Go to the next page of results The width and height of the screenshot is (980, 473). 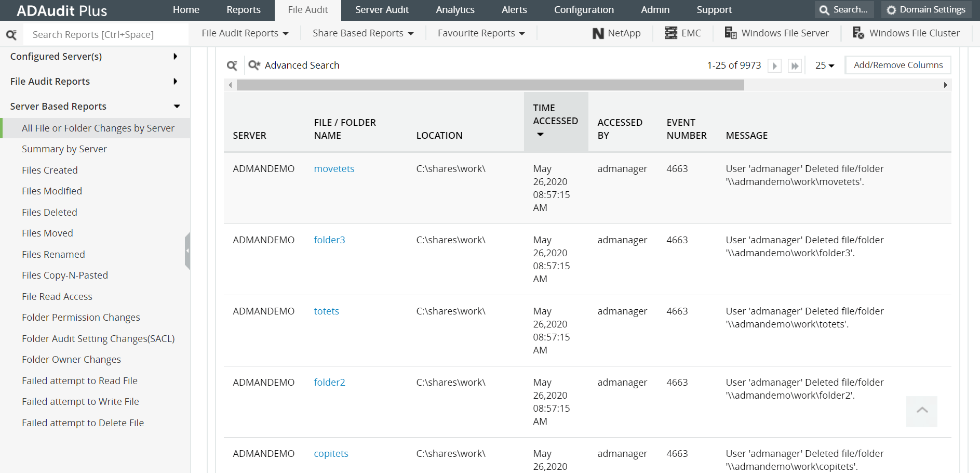point(774,66)
